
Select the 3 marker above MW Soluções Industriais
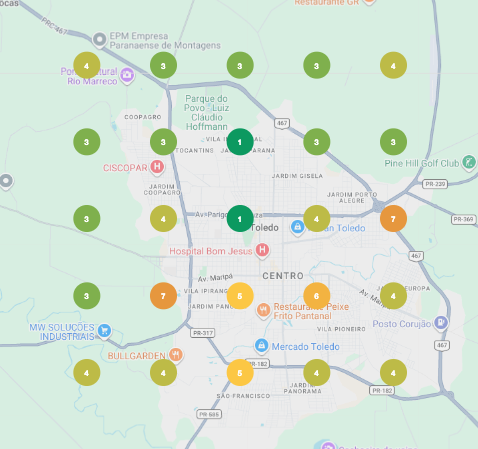87,296
